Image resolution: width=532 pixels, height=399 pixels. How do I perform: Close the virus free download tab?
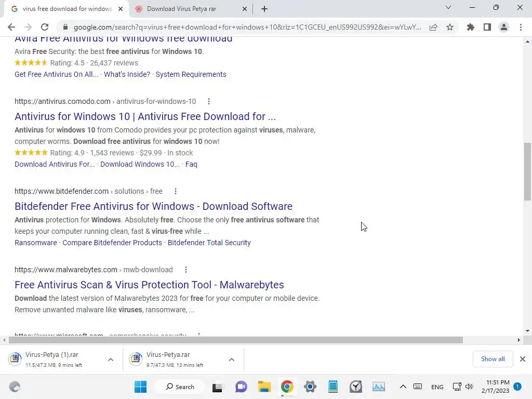[x=121, y=9]
